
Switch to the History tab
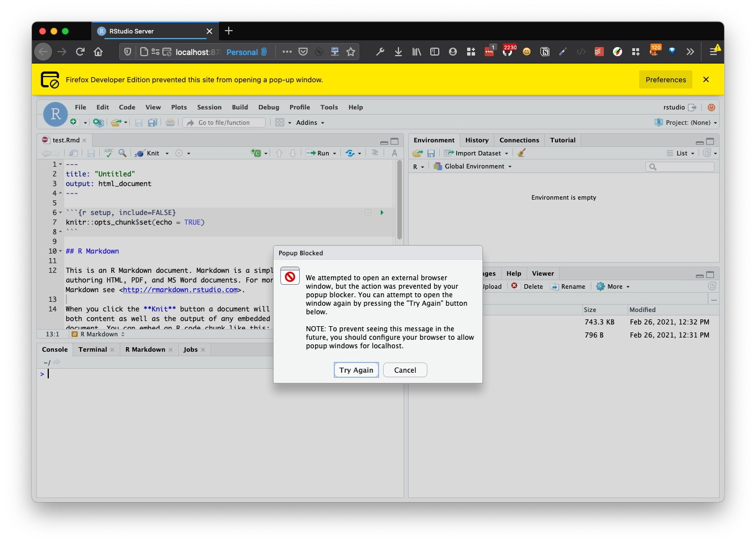click(x=477, y=140)
